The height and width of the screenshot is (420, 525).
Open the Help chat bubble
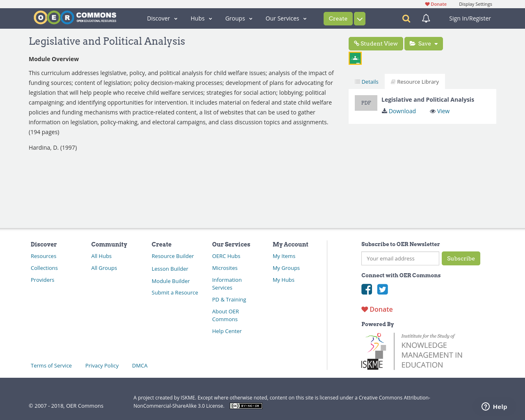pyautogui.click(x=493, y=406)
